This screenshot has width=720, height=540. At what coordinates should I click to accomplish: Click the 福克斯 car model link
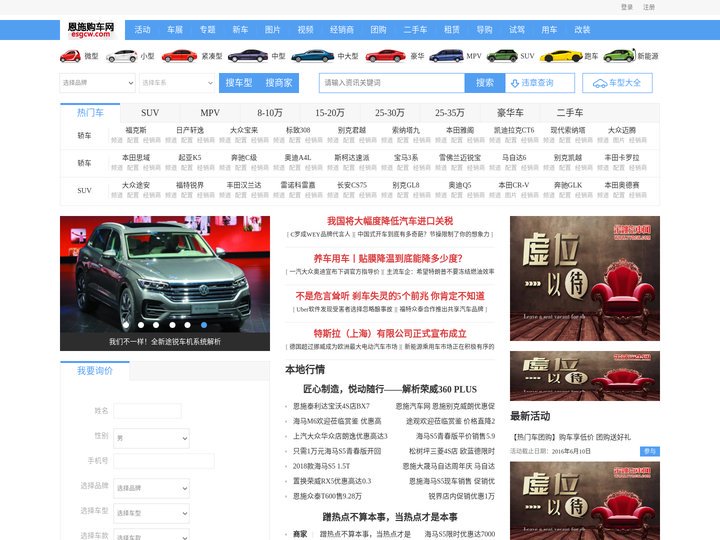pos(136,130)
